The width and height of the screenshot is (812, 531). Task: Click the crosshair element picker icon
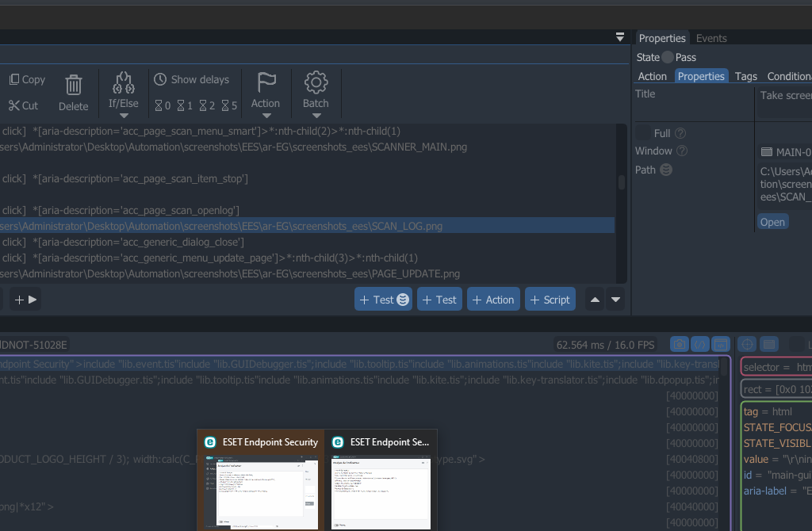(x=747, y=344)
